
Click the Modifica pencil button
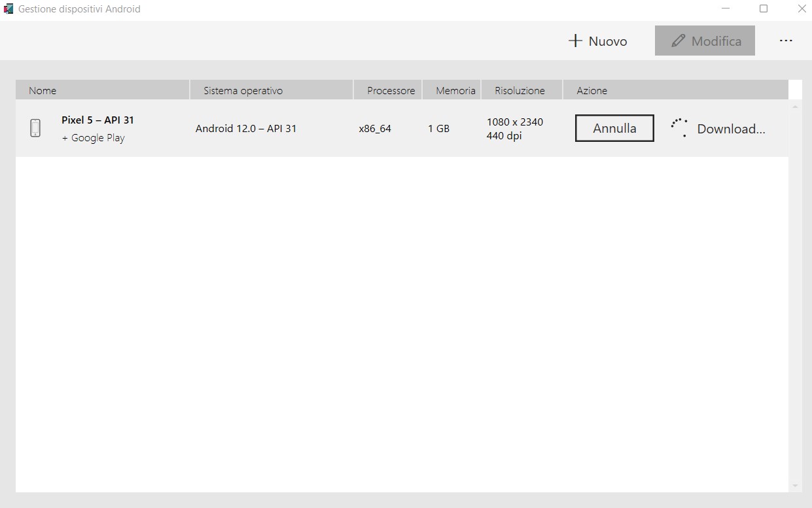(705, 41)
